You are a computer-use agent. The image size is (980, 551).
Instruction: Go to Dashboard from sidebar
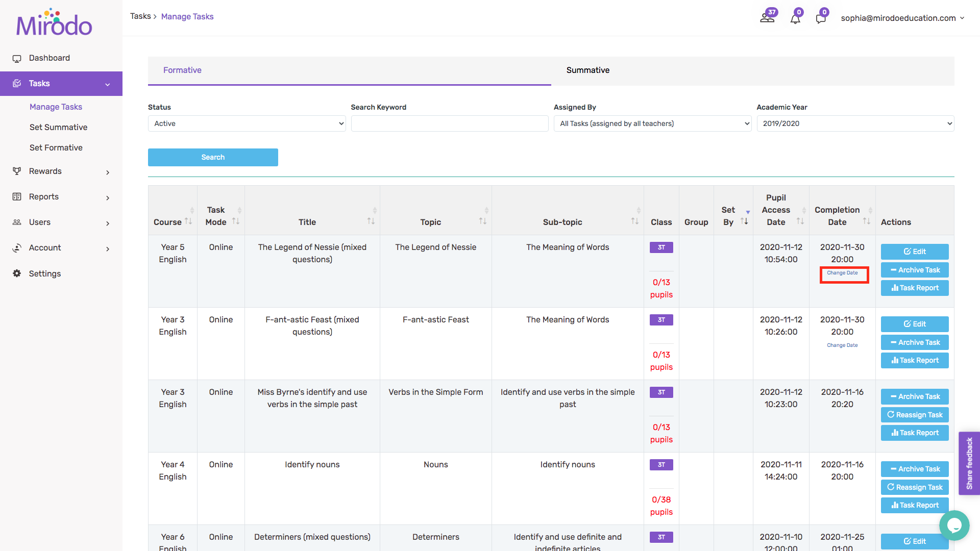coord(50,58)
